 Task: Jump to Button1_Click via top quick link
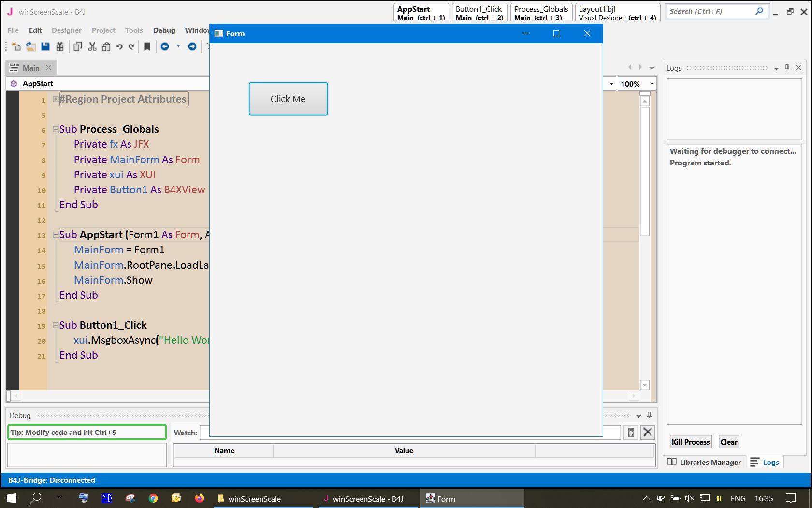[x=479, y=13]
